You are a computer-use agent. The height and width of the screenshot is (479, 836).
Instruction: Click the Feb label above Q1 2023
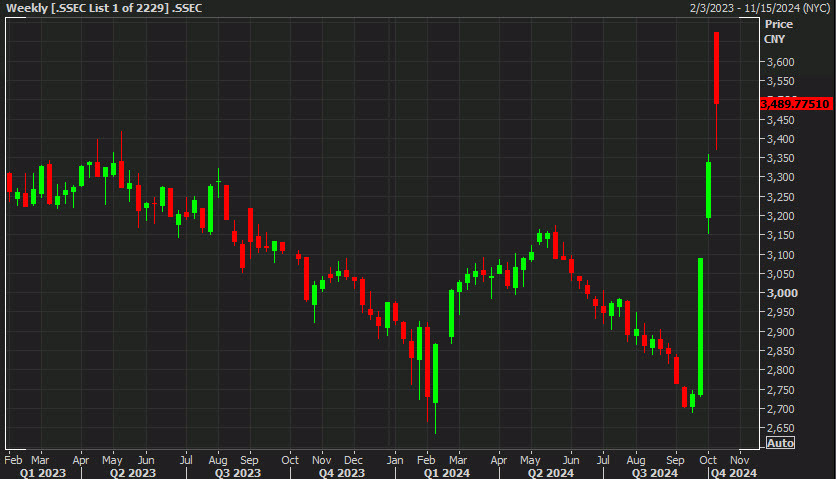(x=13, y=460)
